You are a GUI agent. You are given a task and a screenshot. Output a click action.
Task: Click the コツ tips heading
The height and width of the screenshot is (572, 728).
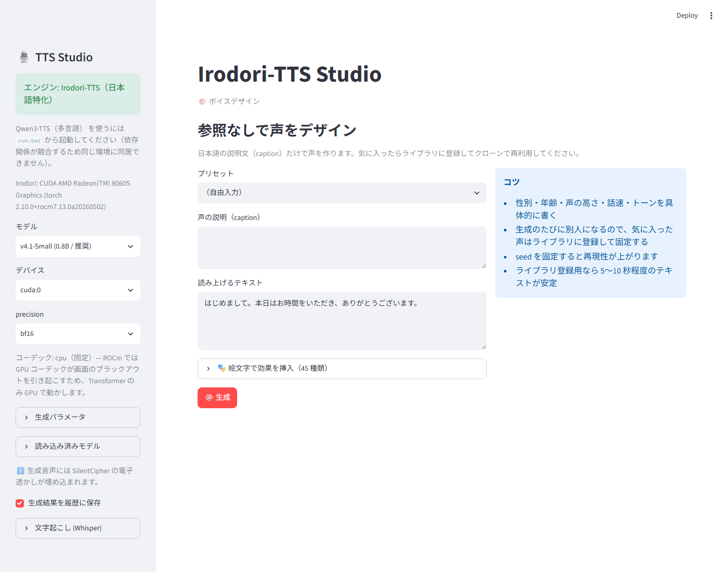pos(512,182)
